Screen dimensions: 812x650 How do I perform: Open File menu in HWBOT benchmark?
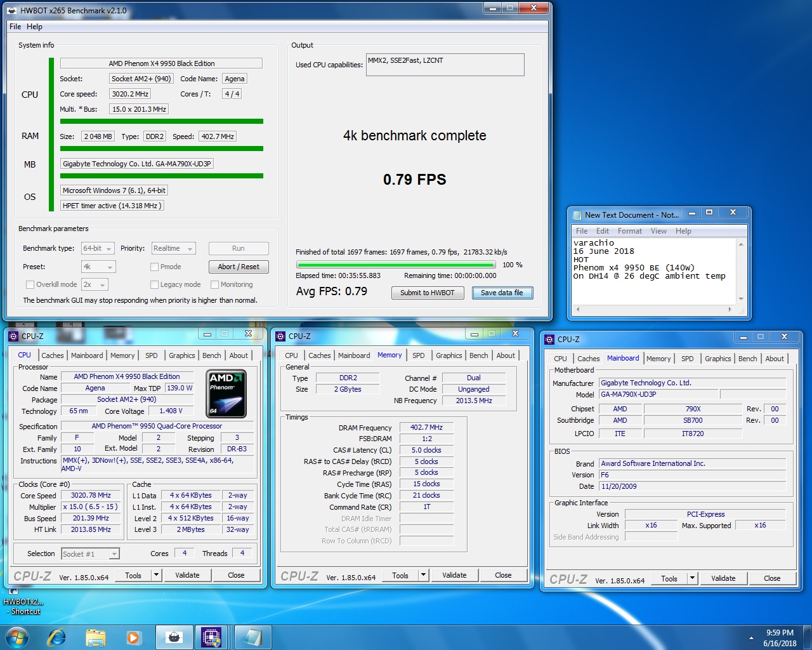tap(15, 27)
